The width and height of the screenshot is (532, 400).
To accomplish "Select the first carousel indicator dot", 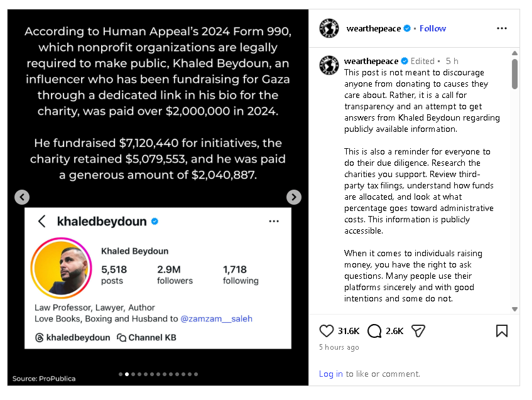I will (x=121, y=374).
